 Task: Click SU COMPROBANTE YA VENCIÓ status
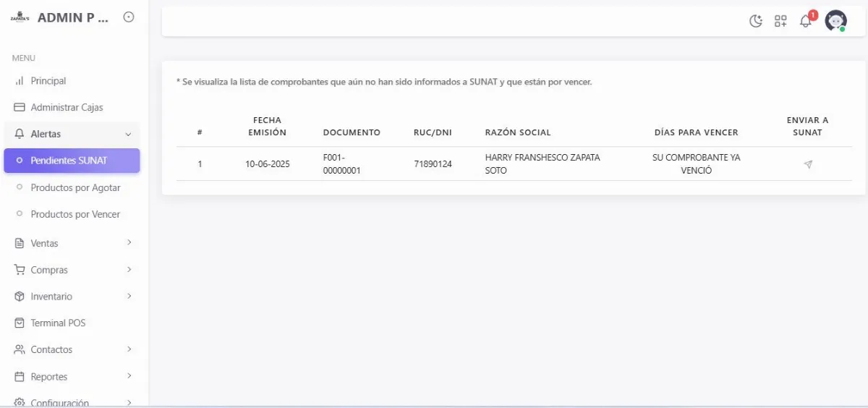(x=697, y=164)
